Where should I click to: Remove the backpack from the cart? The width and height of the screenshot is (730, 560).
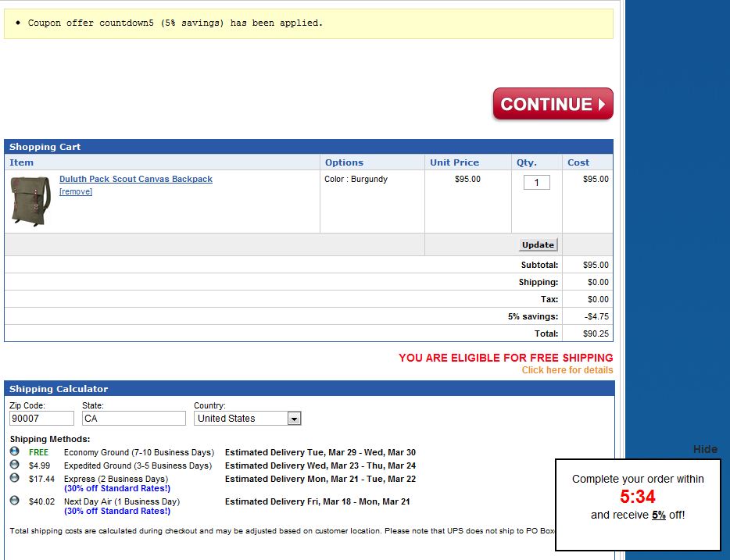pyautogui.click(x=75, y=191)
